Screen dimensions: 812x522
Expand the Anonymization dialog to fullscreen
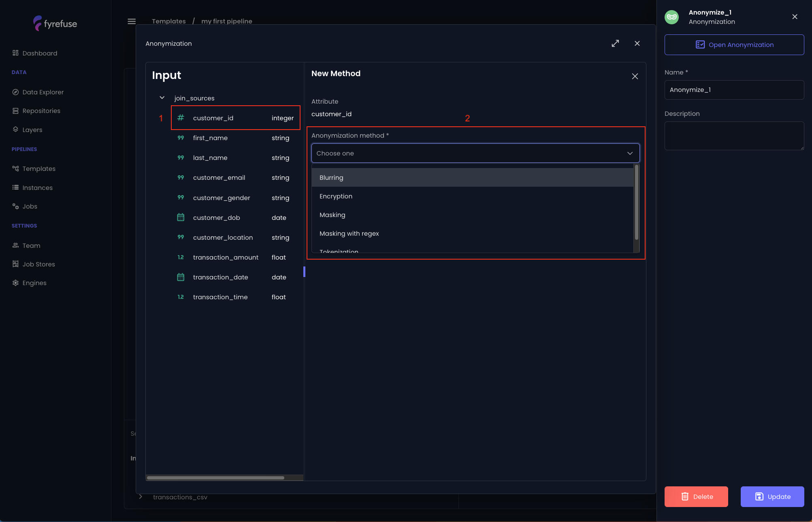point(615,43)
